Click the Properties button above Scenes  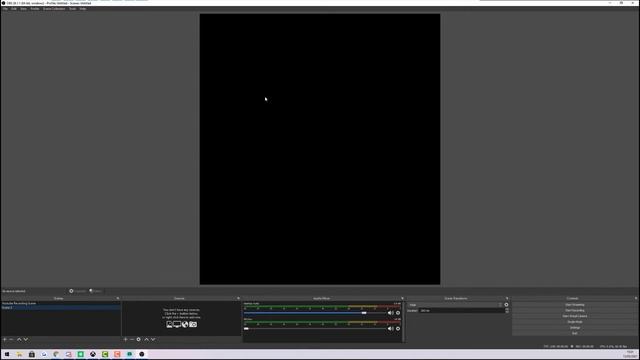[78, 291]
